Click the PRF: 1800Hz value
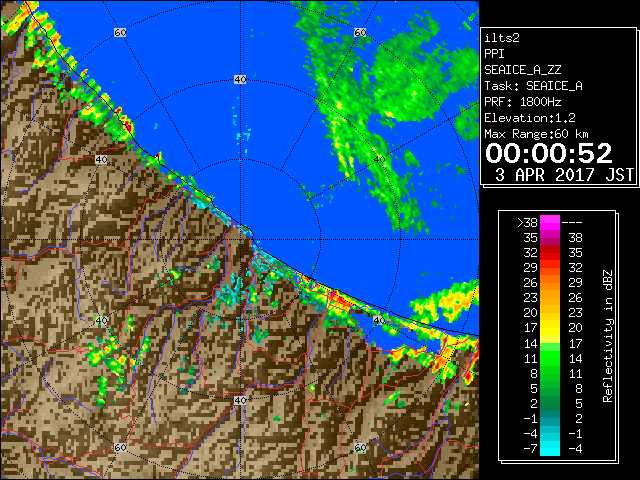The height and width of the screenshot is (480, 640). click(x=522, y=102)
